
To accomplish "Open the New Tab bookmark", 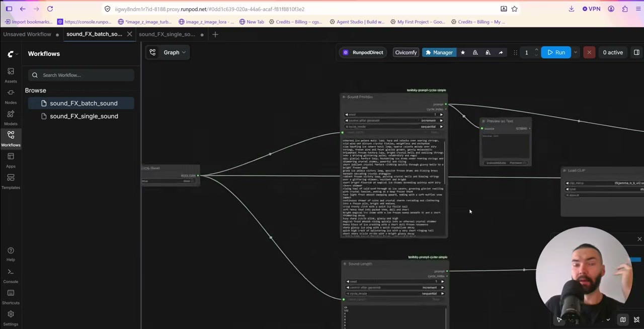I will click(x=251, y=22).
